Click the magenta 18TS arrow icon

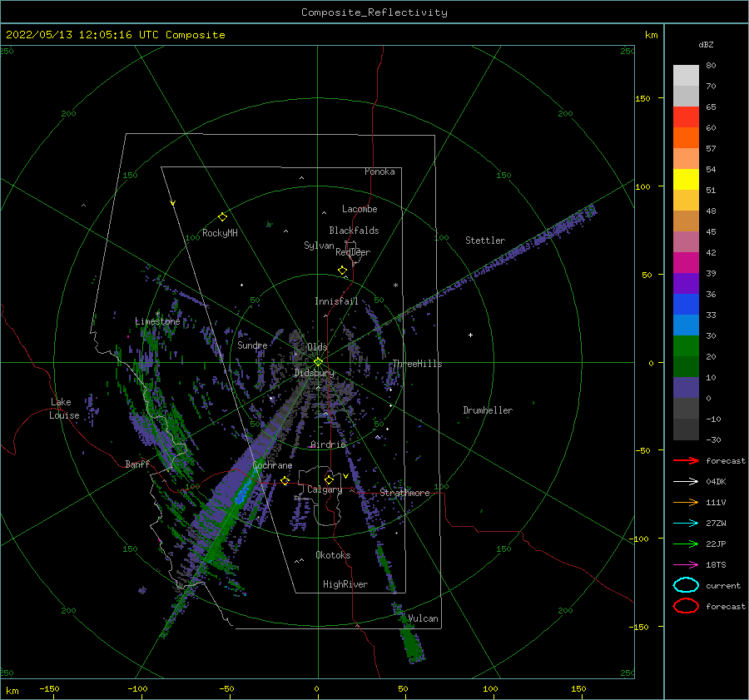click(x=686, y=565)
